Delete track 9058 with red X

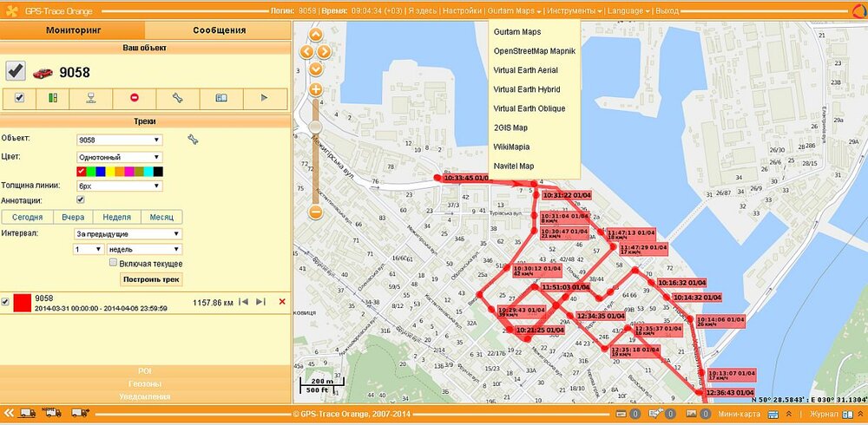pyautogui.click(x=282, y=302)
